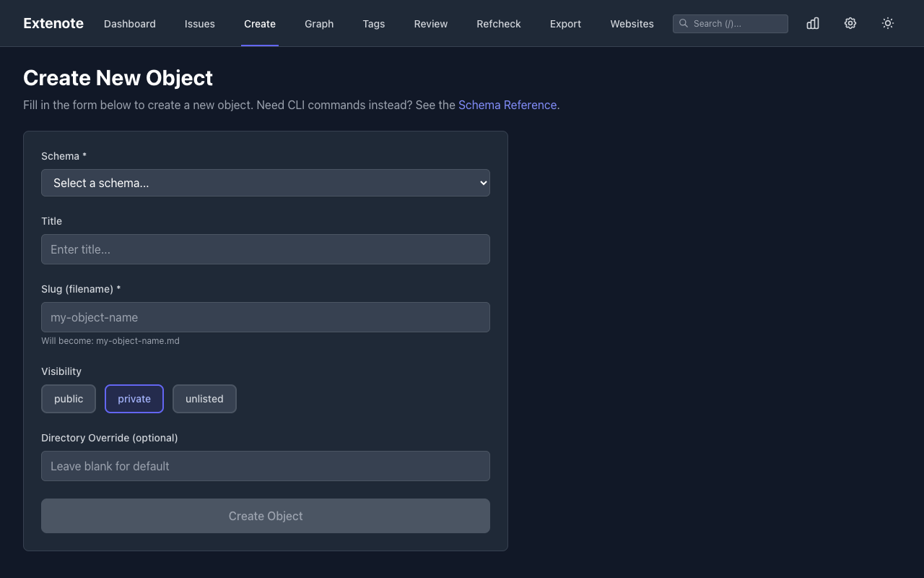Image resolution: width=924 pixels, height=578 pixels.
Task: Open the statistics bar chart icon
Action: point(813,23)
